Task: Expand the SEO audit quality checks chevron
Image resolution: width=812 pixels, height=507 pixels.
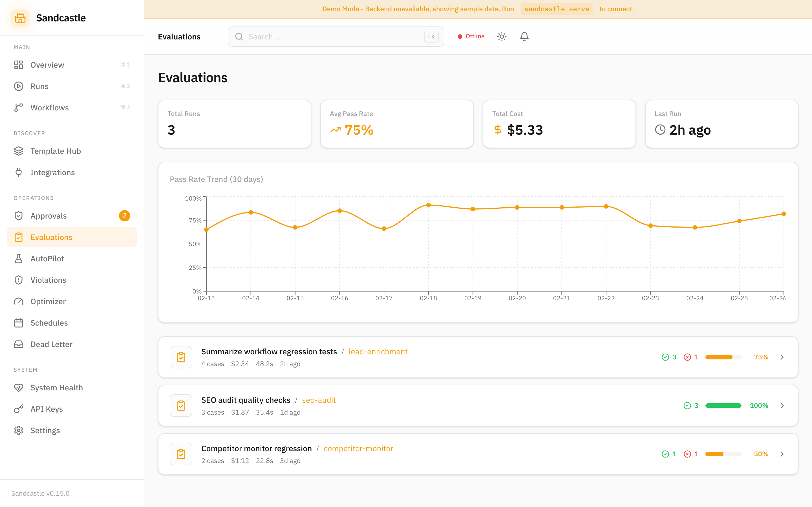Action: coord(782,406)
